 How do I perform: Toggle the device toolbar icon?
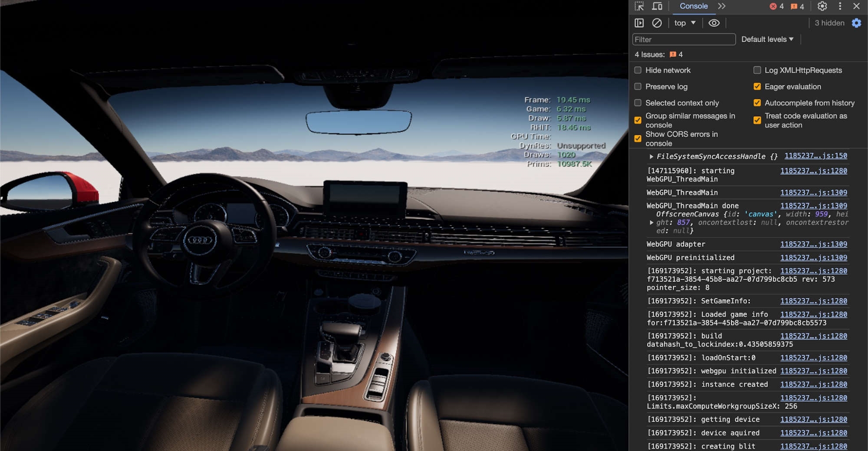(657, 6)
